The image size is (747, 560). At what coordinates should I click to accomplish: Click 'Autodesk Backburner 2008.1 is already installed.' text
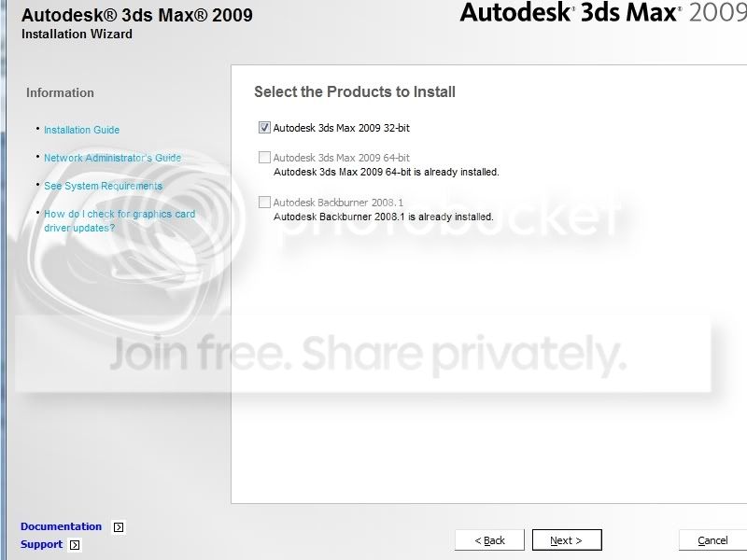tap(384, 217)
